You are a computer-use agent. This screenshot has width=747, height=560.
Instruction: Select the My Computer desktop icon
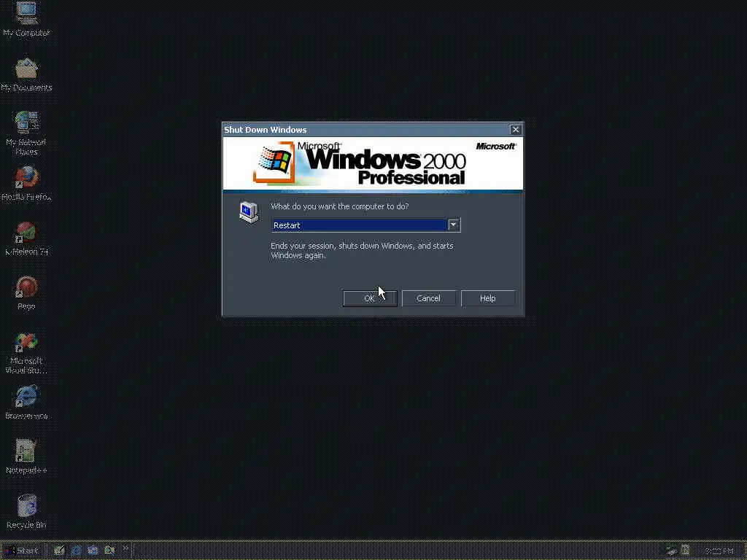26,20
